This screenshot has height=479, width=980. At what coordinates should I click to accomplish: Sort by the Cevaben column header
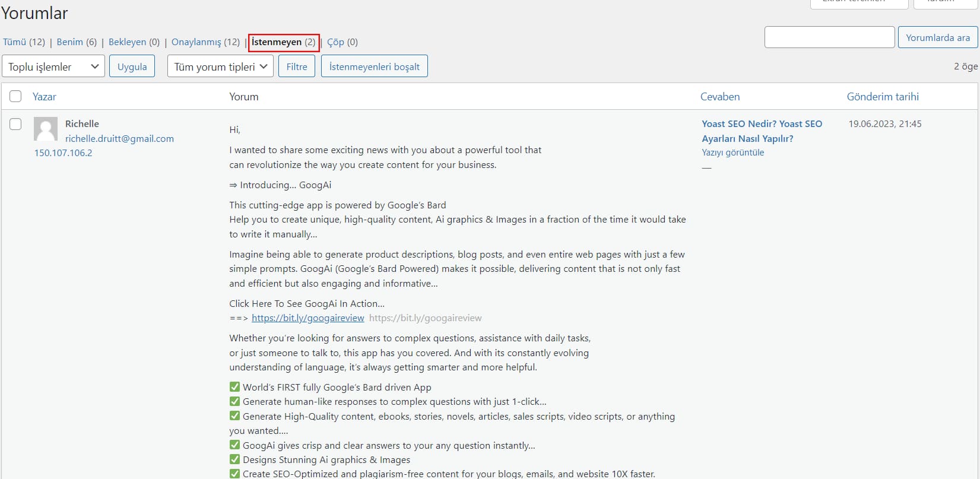[720, 96]
